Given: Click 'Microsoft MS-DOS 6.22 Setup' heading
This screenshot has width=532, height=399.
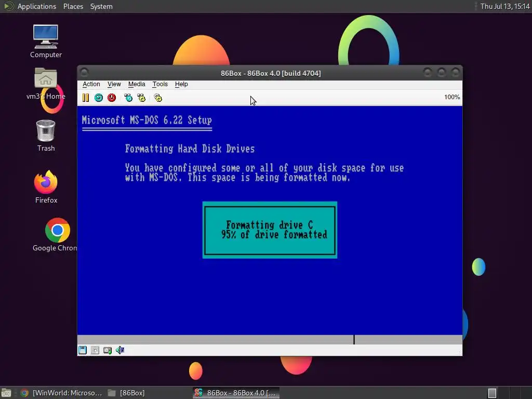Looking at the screenshot, I should tap(147, 120).
